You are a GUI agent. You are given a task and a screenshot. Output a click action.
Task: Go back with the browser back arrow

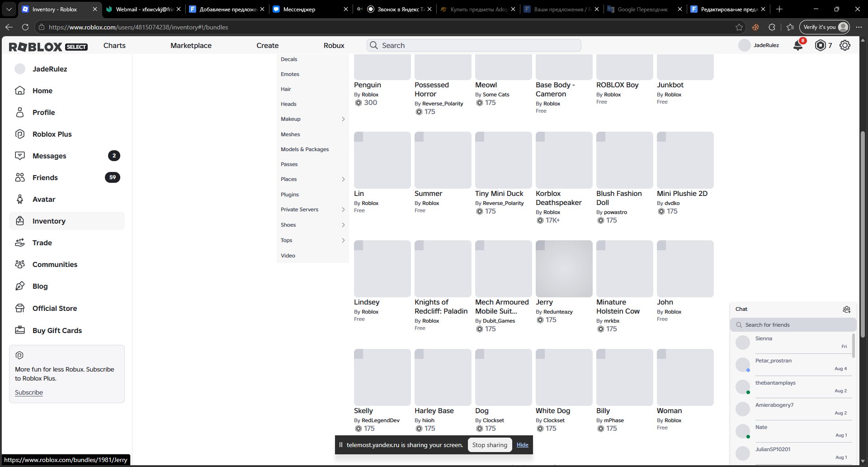(x=9, y=27)
